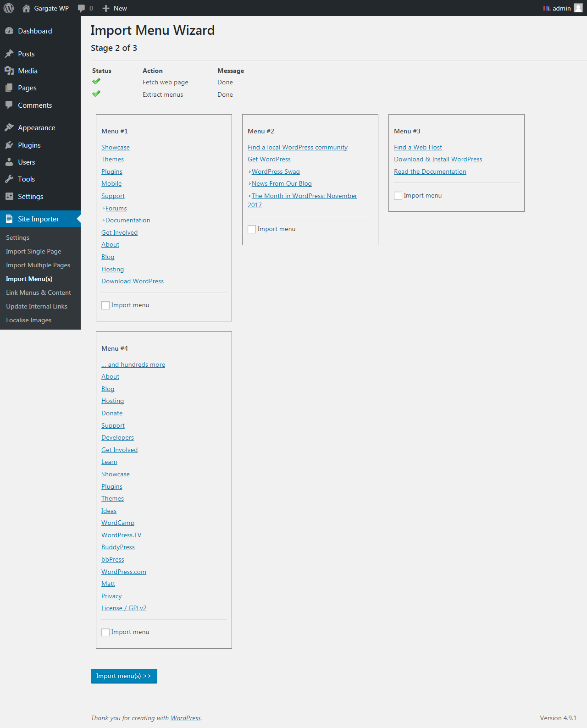The width and height of the screenshot is (587, 728).
Task: Tick Import menu checkbox for Menu #1
Action: click(105, 305)
